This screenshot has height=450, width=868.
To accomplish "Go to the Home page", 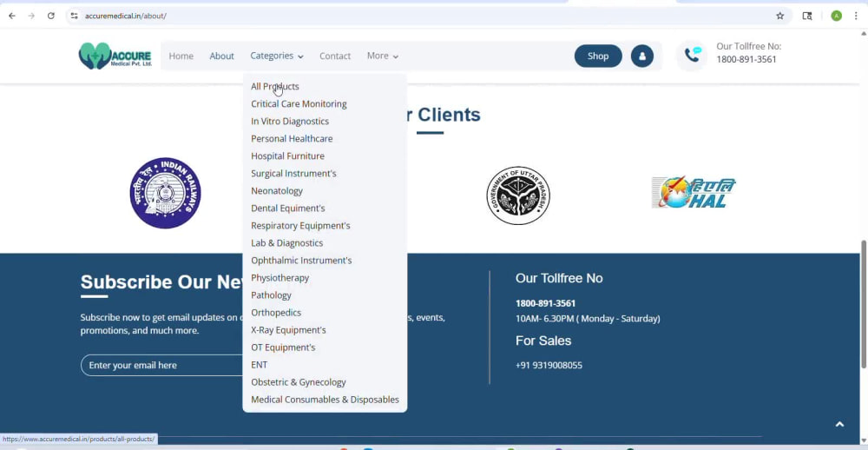I will [x=181, y=56].
